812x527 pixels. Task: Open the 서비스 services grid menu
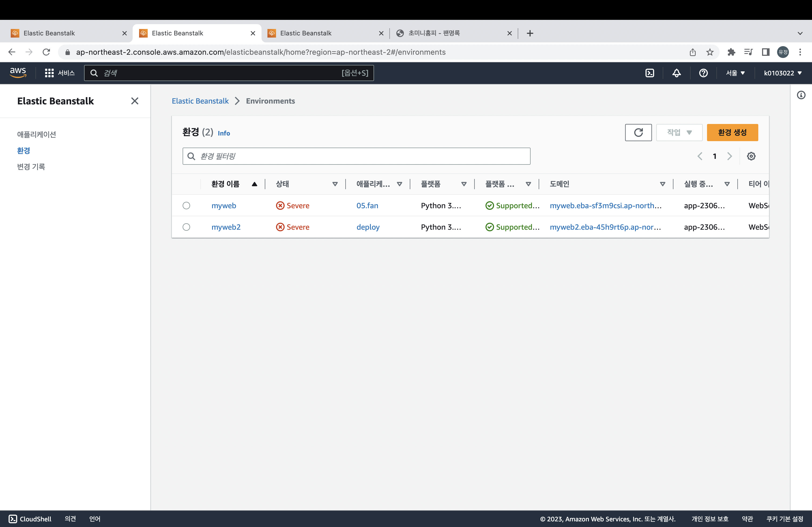click(x=60, y=73)
